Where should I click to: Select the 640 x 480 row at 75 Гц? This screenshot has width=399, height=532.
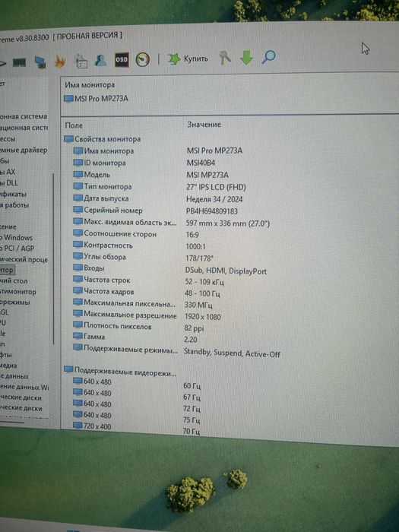(136, 417)
